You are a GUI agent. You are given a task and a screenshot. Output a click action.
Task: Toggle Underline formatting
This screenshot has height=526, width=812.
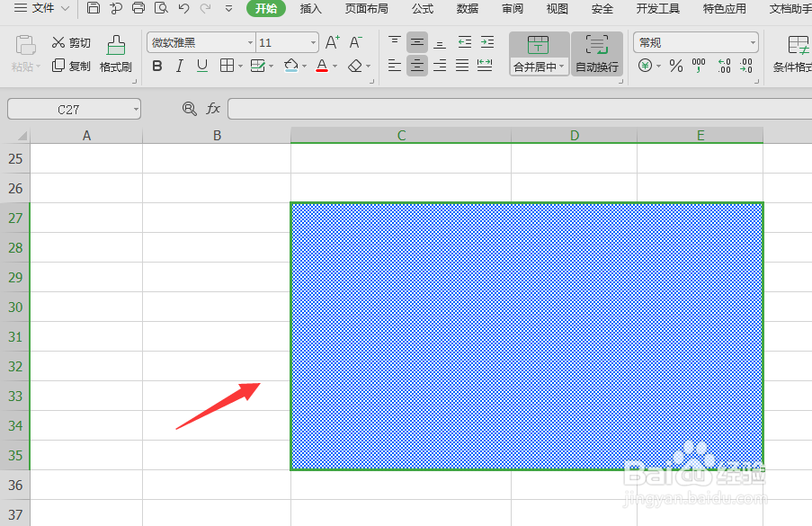click(202, 66)
